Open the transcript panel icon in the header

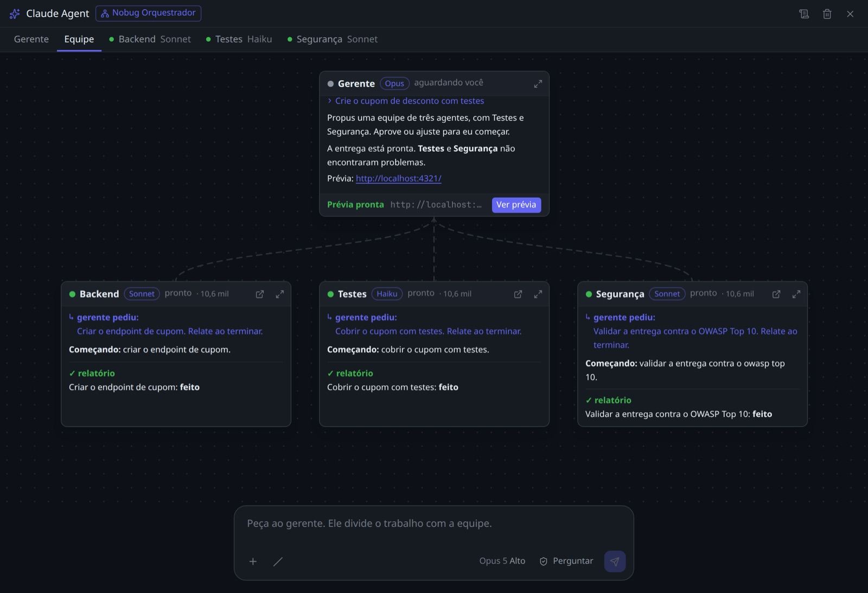[x=804, y=14]
